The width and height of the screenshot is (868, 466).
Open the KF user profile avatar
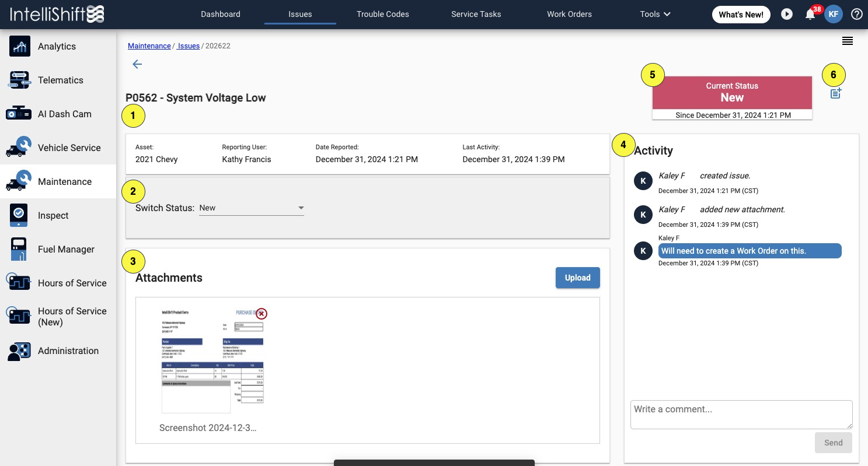coord(833,14)
